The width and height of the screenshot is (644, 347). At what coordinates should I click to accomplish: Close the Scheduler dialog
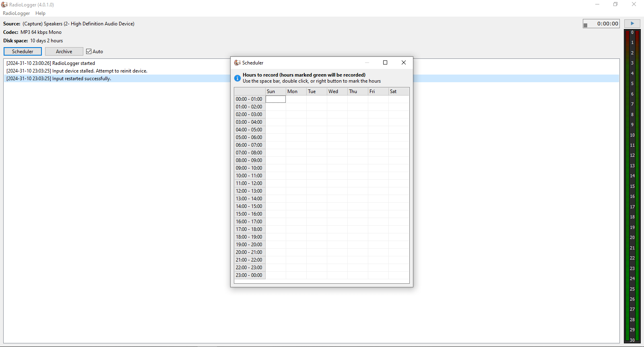pyautogui.click(x=404, y=62)
